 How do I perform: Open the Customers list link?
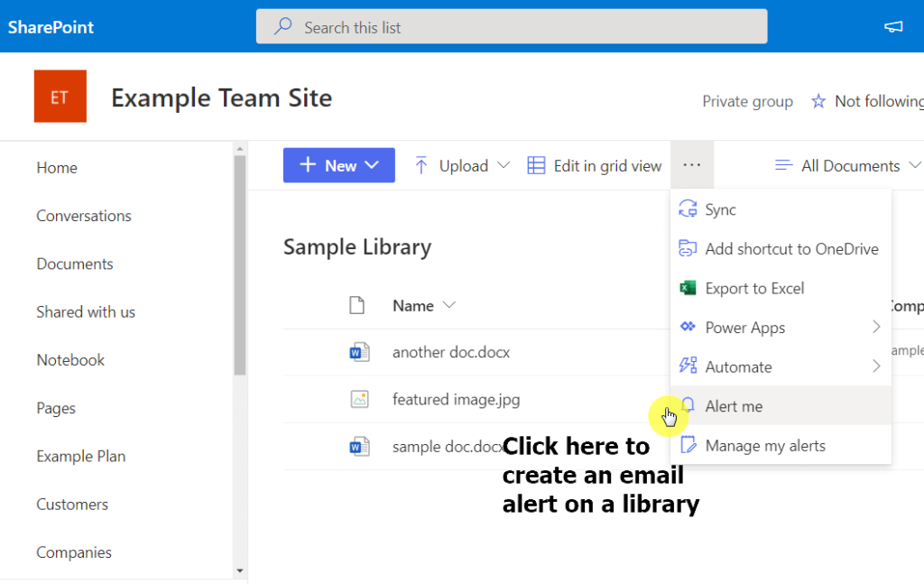tap(72, 505)
